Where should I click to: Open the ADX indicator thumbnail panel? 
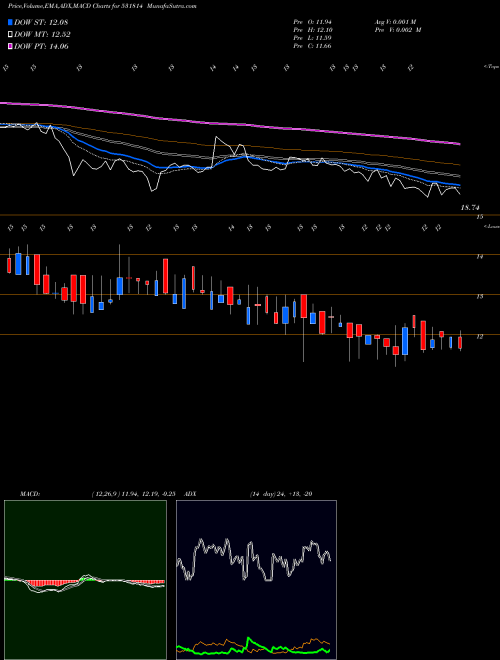coord(256,580)
